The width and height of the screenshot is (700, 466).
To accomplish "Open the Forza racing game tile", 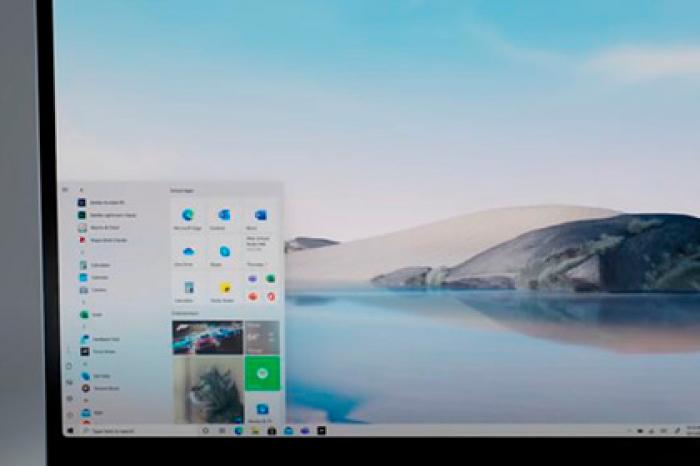I will [208, 337].
